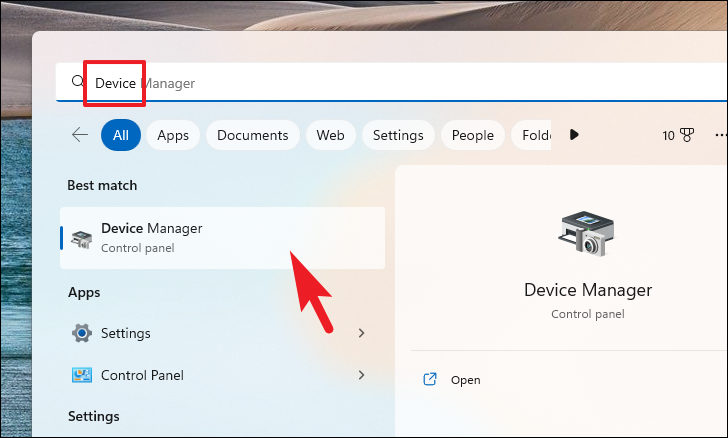Expand the Control Panel result chevron

click(362, 375)
